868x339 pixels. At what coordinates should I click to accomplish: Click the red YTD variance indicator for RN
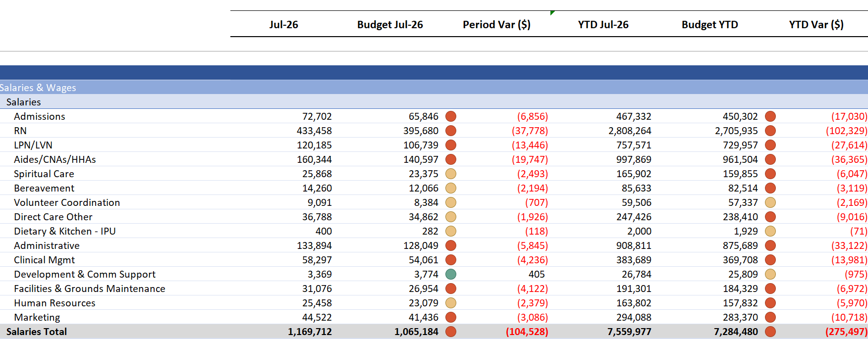770,131
